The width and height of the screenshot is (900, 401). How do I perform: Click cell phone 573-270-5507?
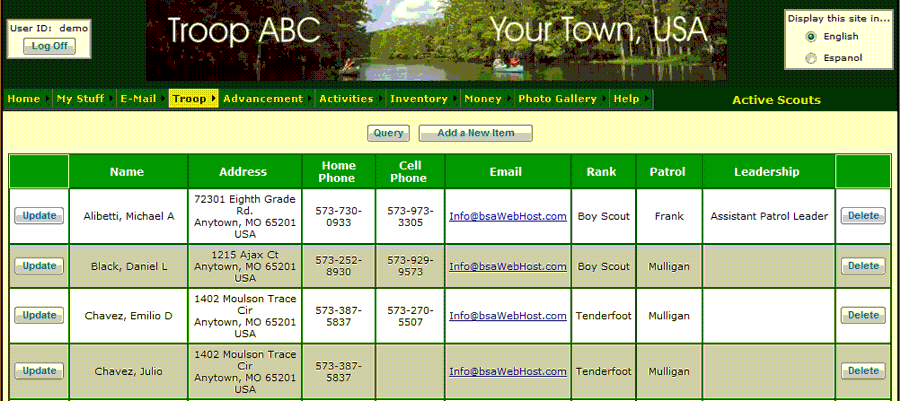click(410, 316)
